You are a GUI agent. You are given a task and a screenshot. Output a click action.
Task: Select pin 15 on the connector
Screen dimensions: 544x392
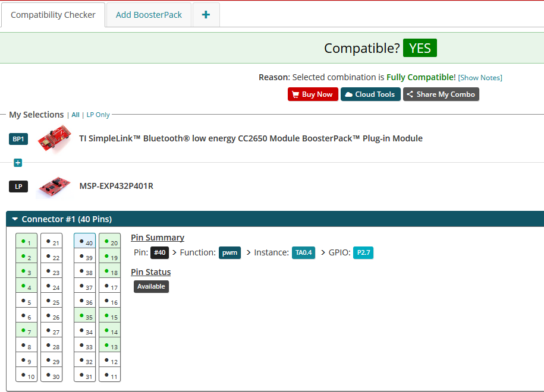coord(109,315)
